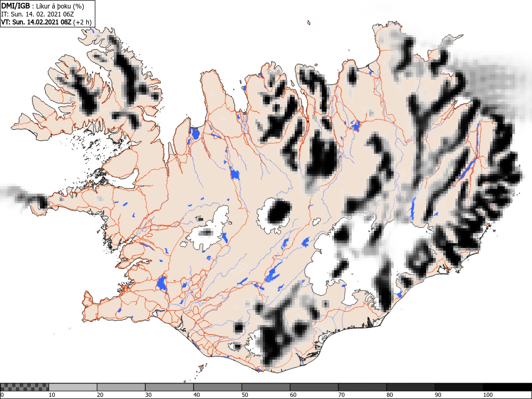Click the legend label '90'
The image size is (532, 399).
pos(438,395)
